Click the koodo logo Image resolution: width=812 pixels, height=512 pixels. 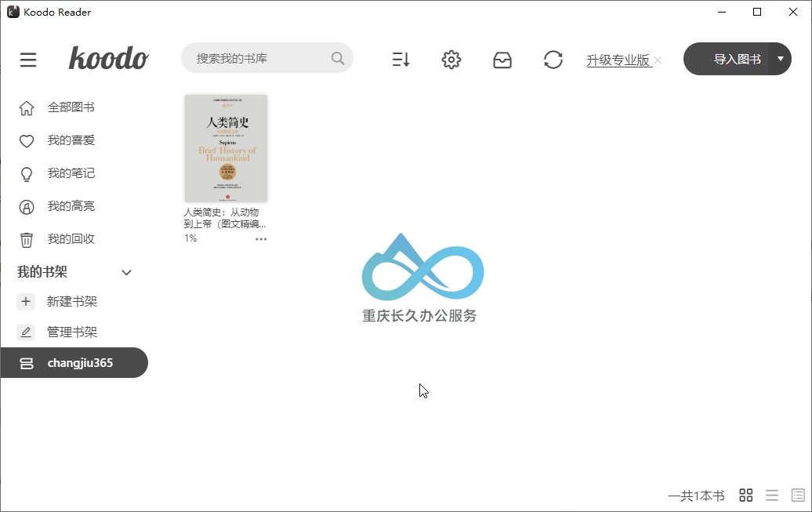pos(109,58)
